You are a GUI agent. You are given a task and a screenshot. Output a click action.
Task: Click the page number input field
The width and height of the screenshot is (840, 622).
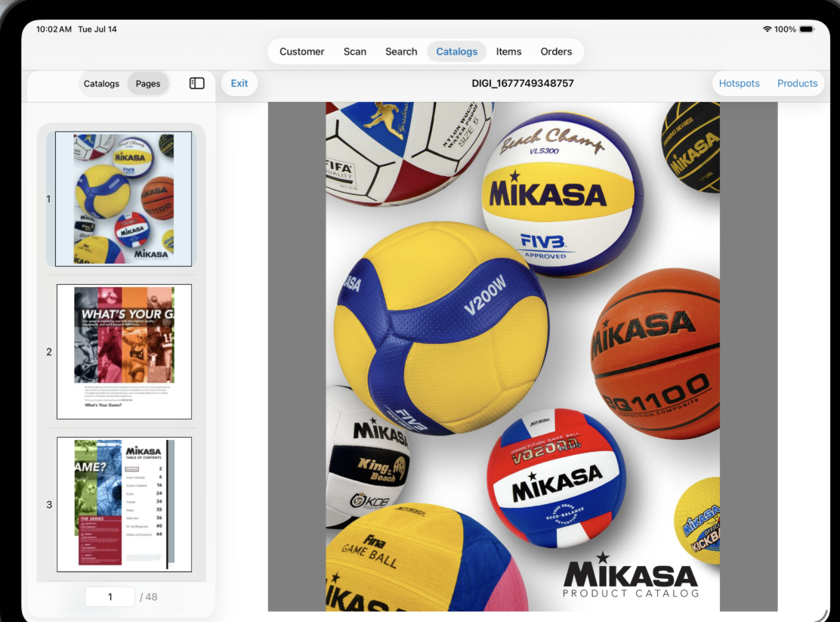pos(110,597)
